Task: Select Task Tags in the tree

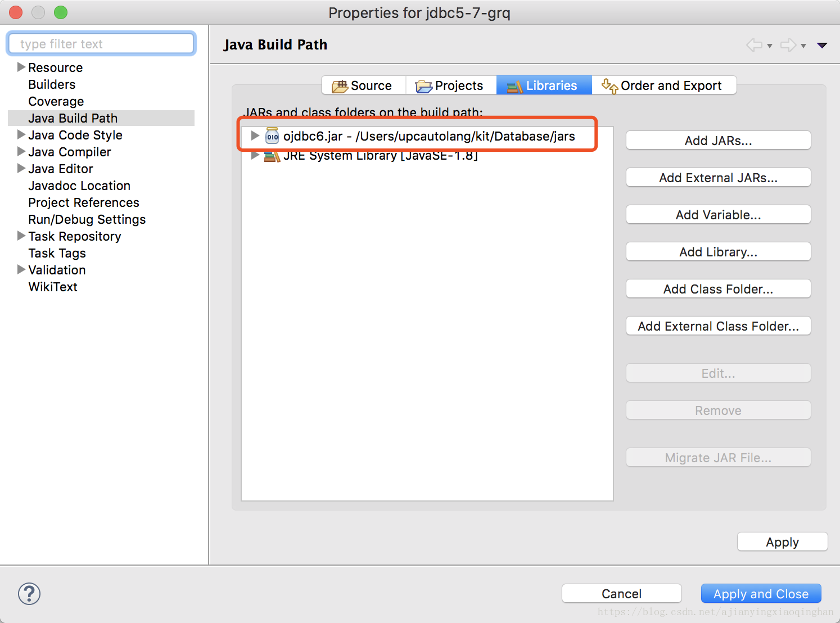Action: pyautogui.click(x=57, y=253)
